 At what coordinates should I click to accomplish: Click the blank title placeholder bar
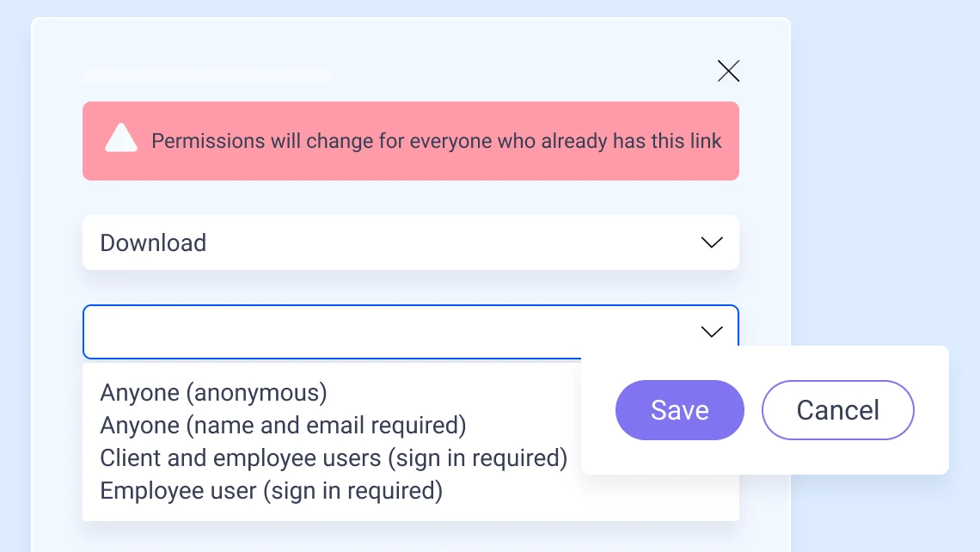tap(206, 76)
